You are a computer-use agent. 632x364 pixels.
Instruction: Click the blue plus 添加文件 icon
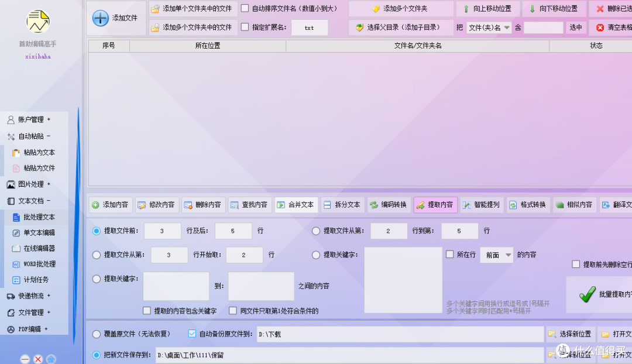coord(101,18)
